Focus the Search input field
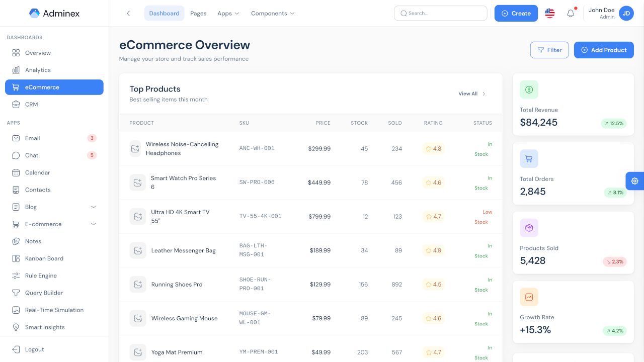This screenshot has height=362, width=644. (x=441, y=13)
